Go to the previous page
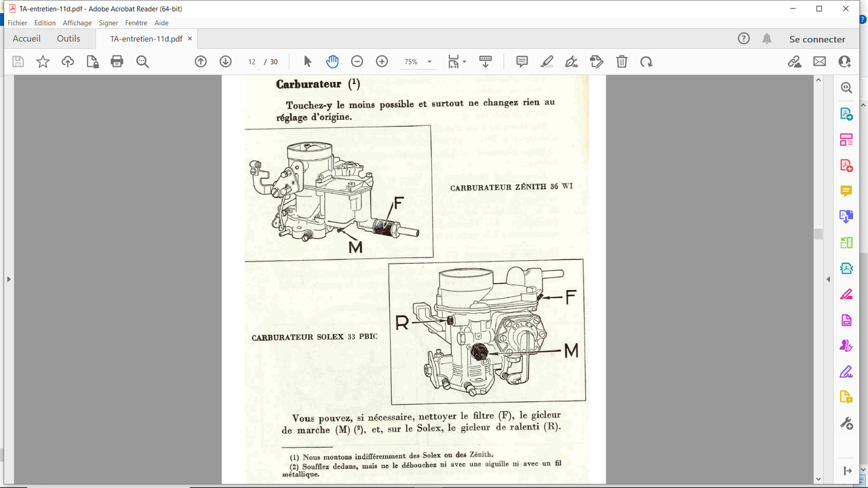The image size is (868, 488). tap(201, 62)
